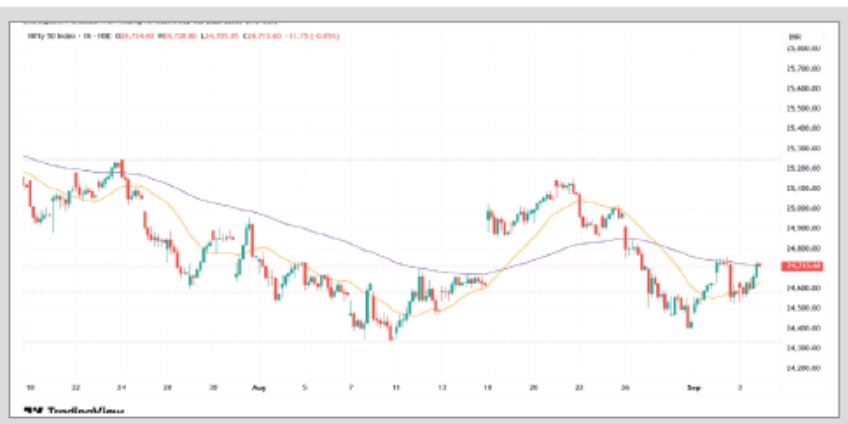
Task: Click the NSE exchange label in legend
Action: tap(98, 35)
